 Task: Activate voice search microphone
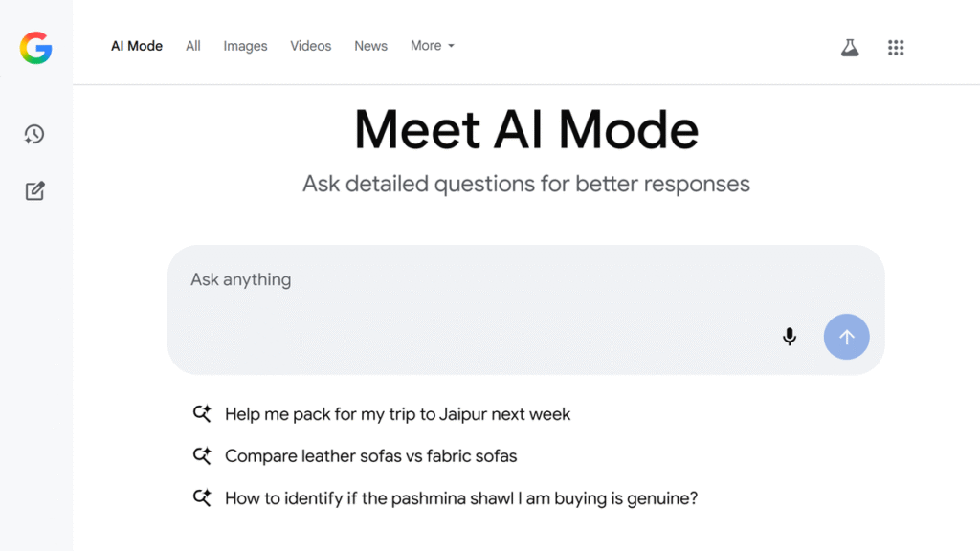(x=790, y=337)
